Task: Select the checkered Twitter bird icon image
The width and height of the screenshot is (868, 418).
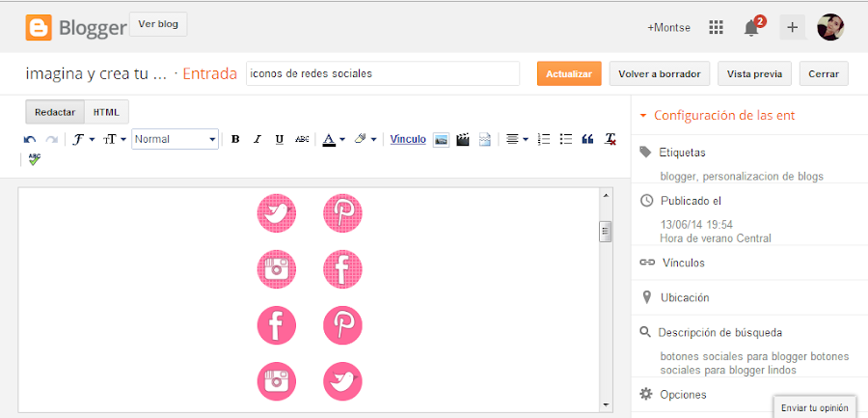Action: tap(276, 213)
